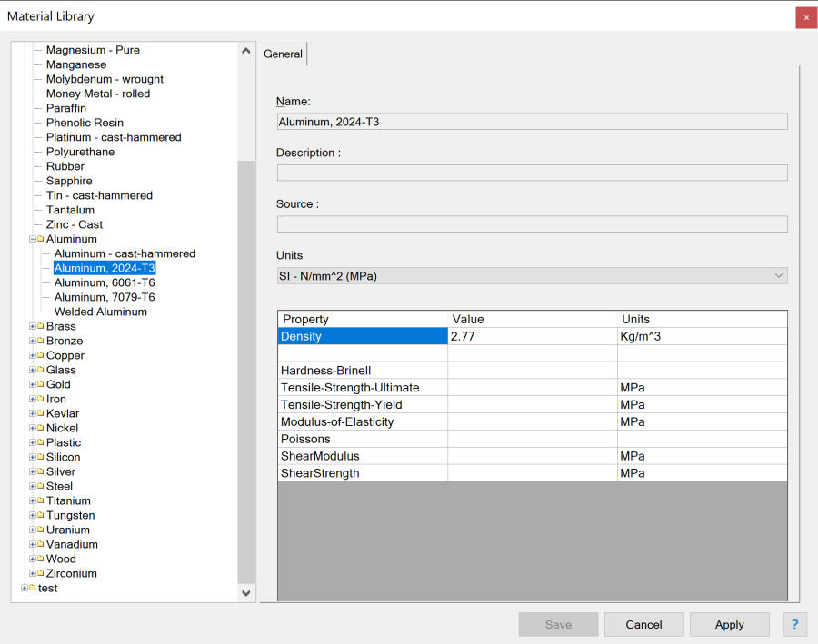Select Tantalum in the material tree

[70, 210]
